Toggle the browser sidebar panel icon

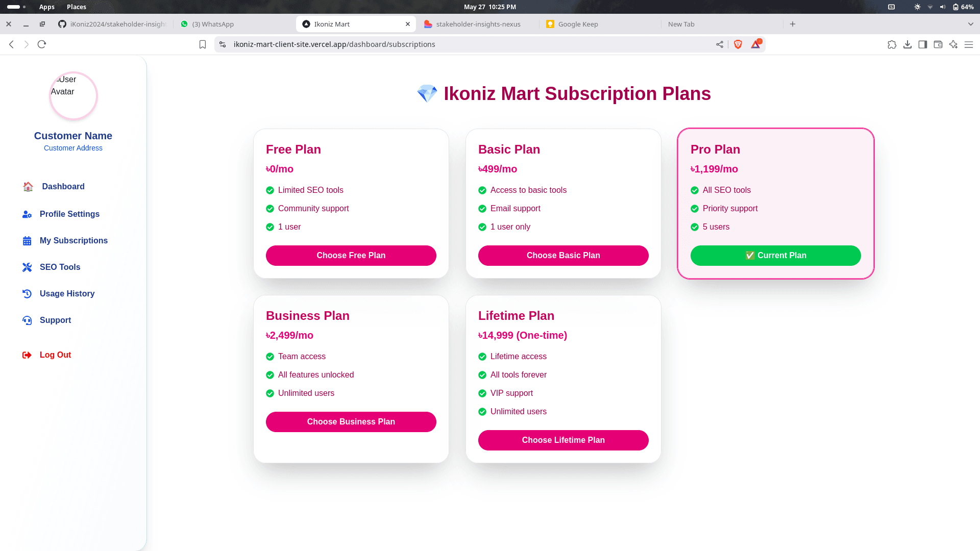[923, 44]
